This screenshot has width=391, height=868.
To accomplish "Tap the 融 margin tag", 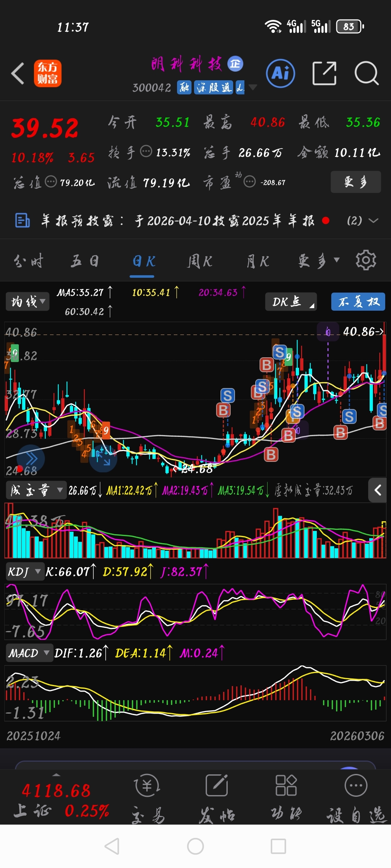I will pos(184,87).
